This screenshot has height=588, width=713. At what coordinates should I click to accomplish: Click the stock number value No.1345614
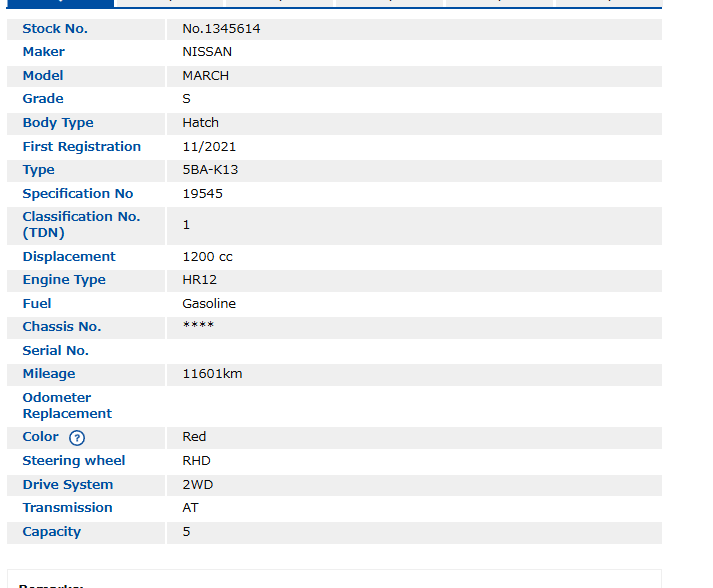click(x=221, y=29)
